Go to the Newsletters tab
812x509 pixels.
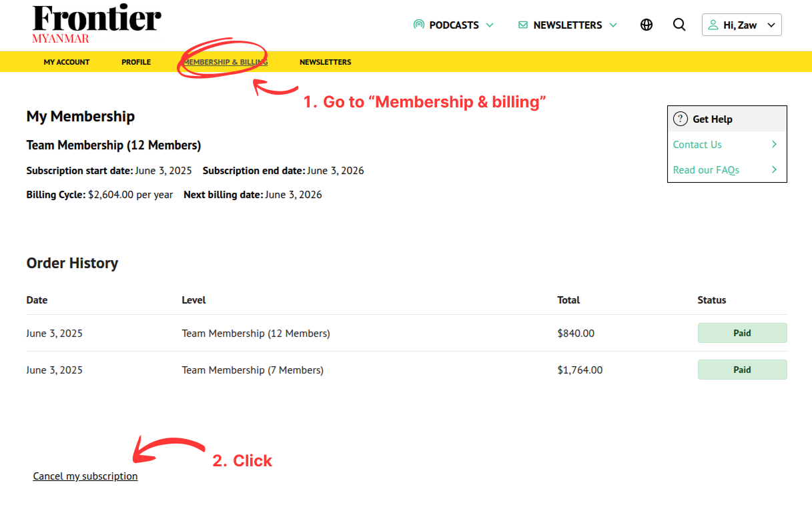[x=325, y=61]
